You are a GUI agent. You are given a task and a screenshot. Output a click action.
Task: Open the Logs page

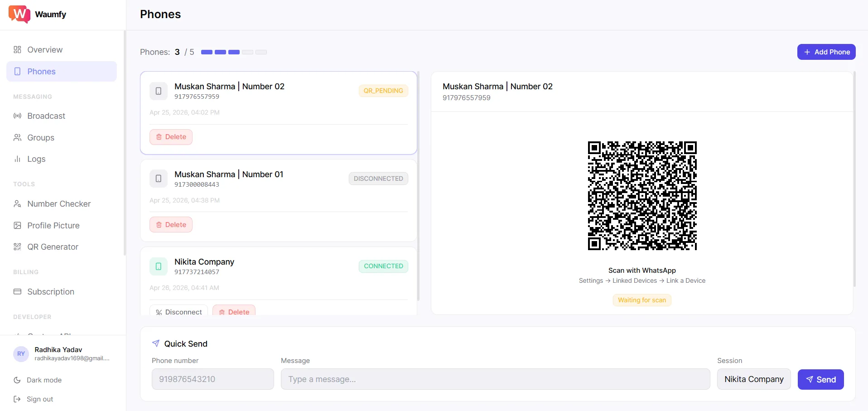pyautogui.click(x=36, y=159)
